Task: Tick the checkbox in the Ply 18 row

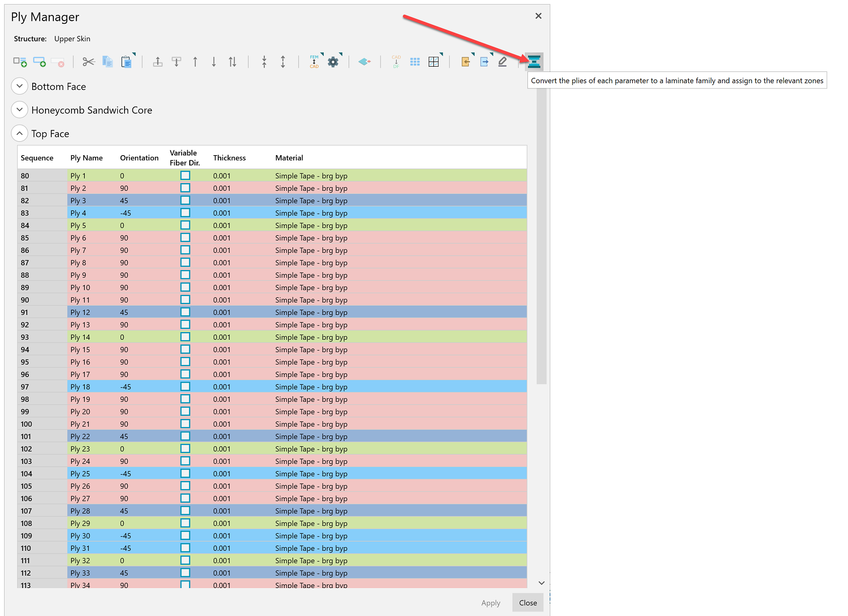Action: (185, 386)
